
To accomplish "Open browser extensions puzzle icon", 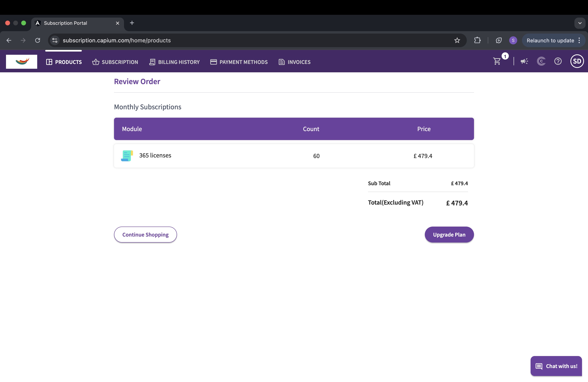I will click(477, 41).
